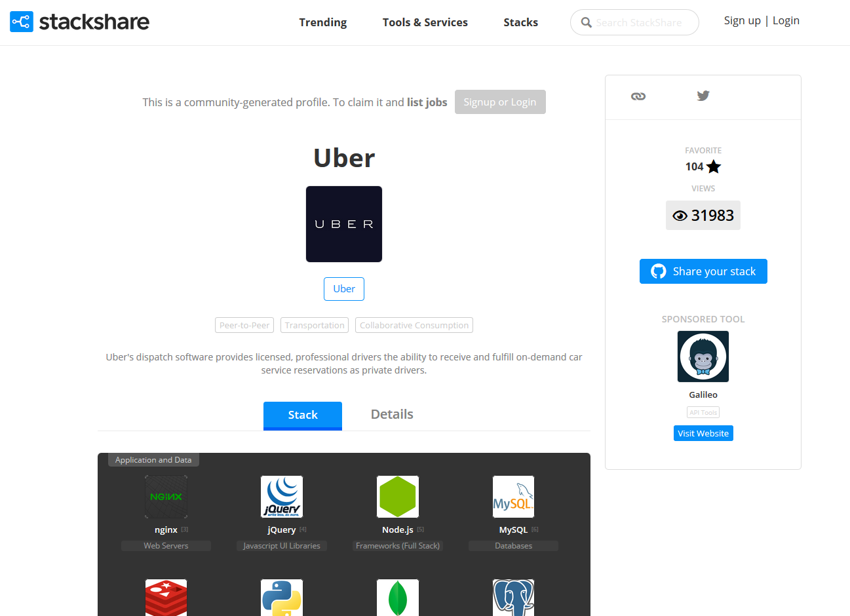The image size is (850, 616).
Task: Click the views eye icon
Action: pos(680,216)
